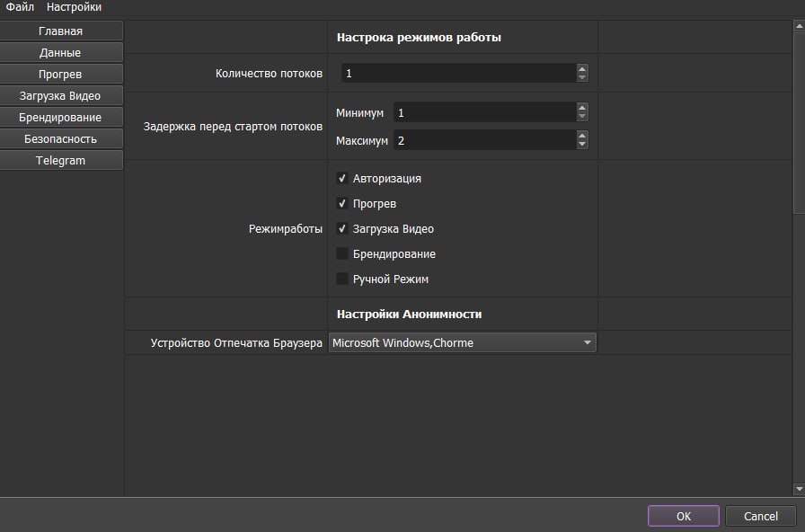Decrease the Количество потоков value with down arrow
The image size is (805, 532).
(582, 77)
